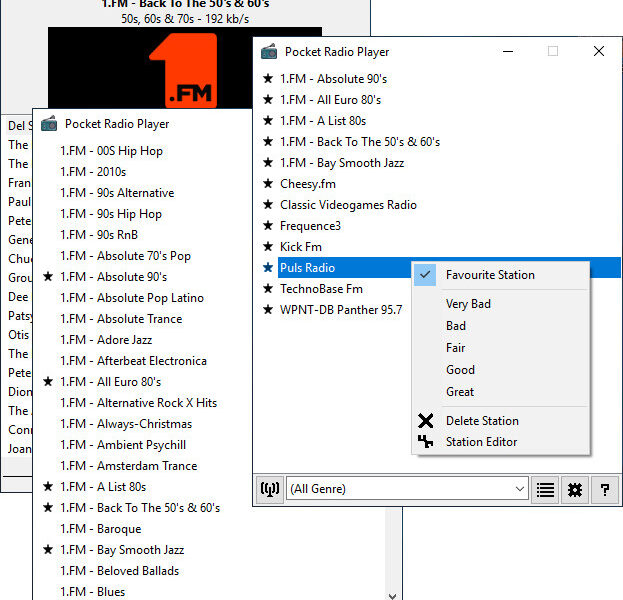Click the star beside Cheesy.fm
Screen dimensions: 623x600
pyautogui.click(x=268, y=184)
